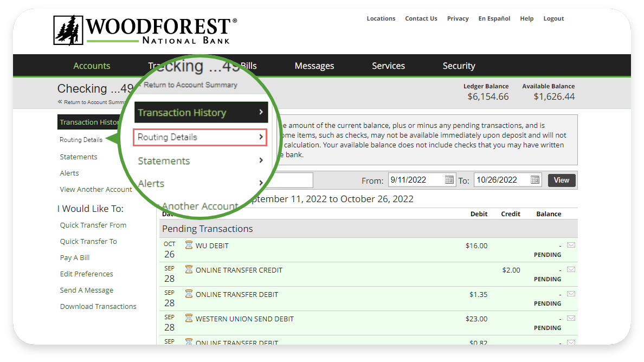Viewport: 644px width, 362px height.
Task: Open calendar picker for From date
Action: [449, 180]
